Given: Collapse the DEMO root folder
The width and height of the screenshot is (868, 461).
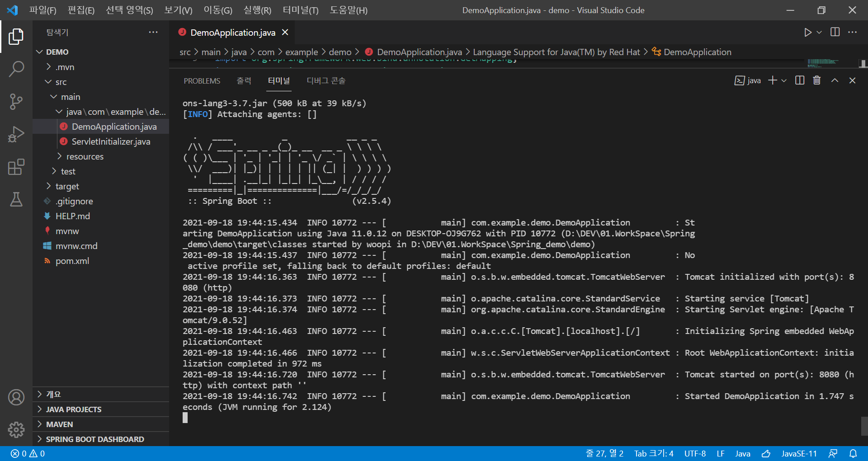Looking at the screenshot, I should (101, 52).
